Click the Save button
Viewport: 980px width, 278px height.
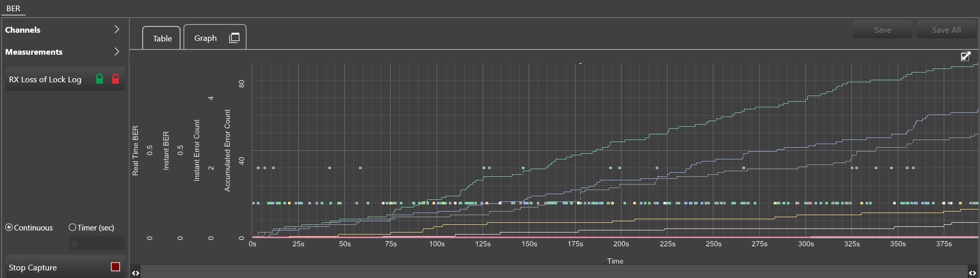pyautogui.click(x=882, y=30)
